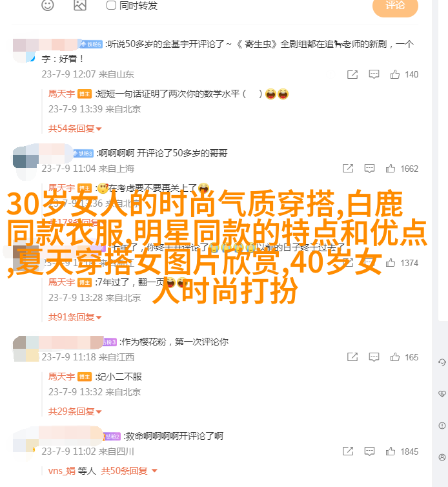448x487 pixels.
Task: Open 馬天宇 profile in first reply
Action: (x=61, y=94)
